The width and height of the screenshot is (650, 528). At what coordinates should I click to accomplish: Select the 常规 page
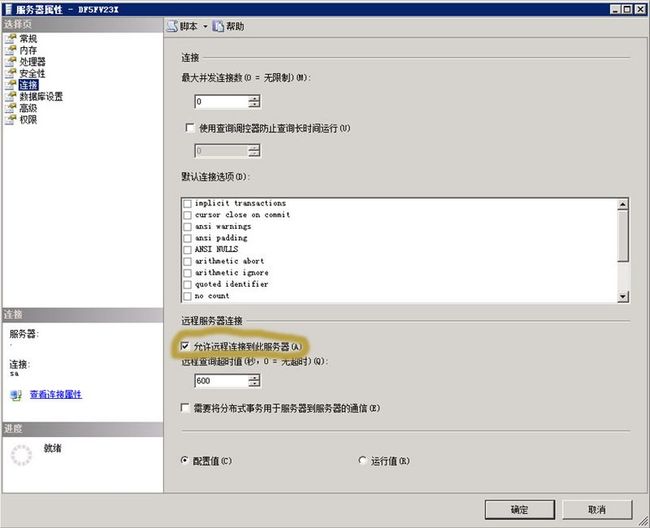click(x=28, y=39)
